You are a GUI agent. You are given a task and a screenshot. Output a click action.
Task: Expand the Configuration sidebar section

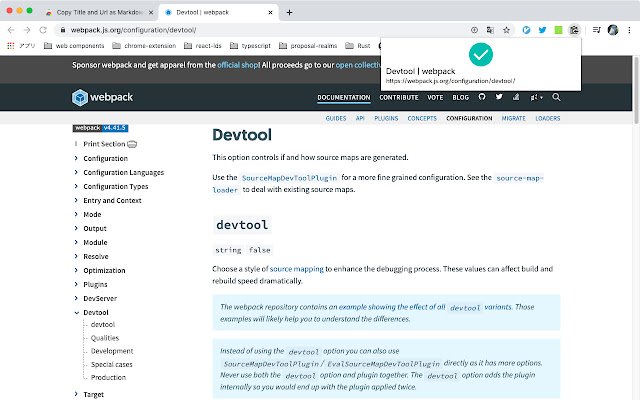(76, 158)
